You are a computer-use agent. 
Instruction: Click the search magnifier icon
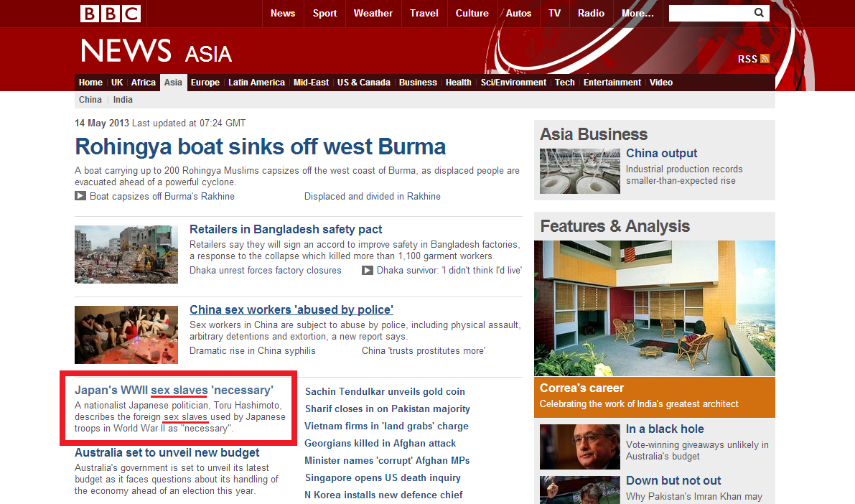[759, 13]
